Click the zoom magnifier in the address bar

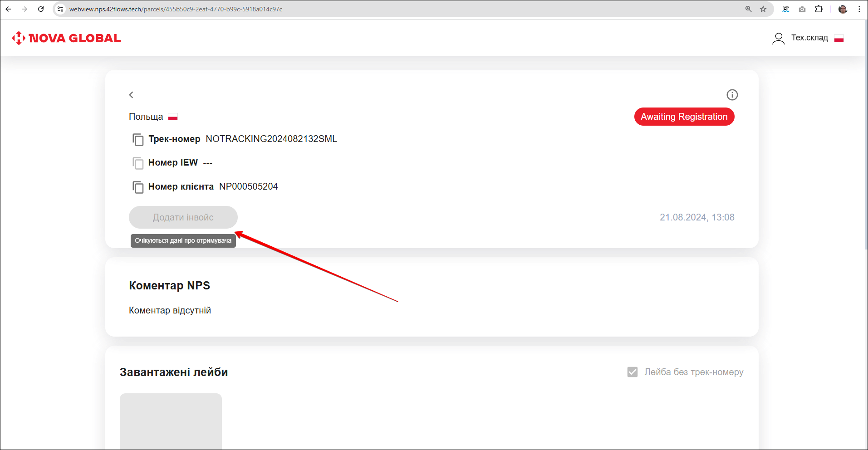pyautogui.click(x=748, y=9)
